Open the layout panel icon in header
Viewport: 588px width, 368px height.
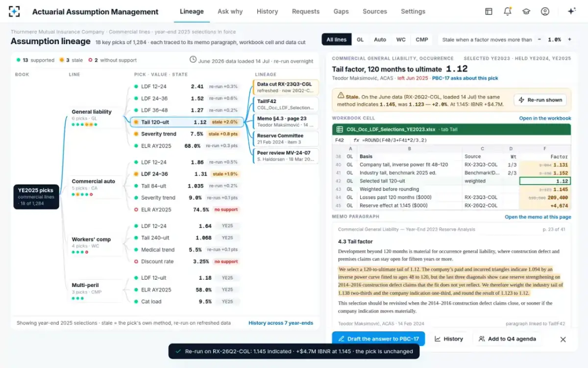[489, 11]
